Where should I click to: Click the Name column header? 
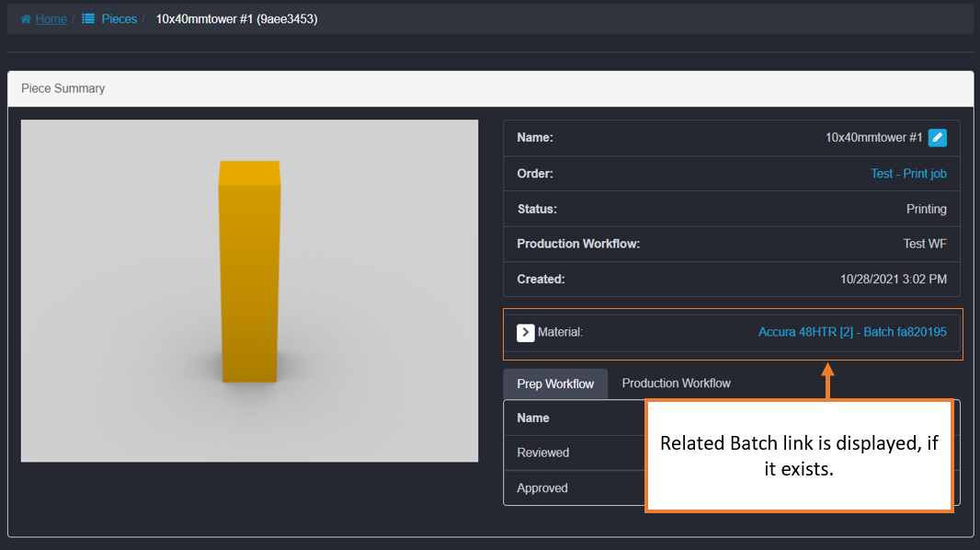click(x=533, y=418)
